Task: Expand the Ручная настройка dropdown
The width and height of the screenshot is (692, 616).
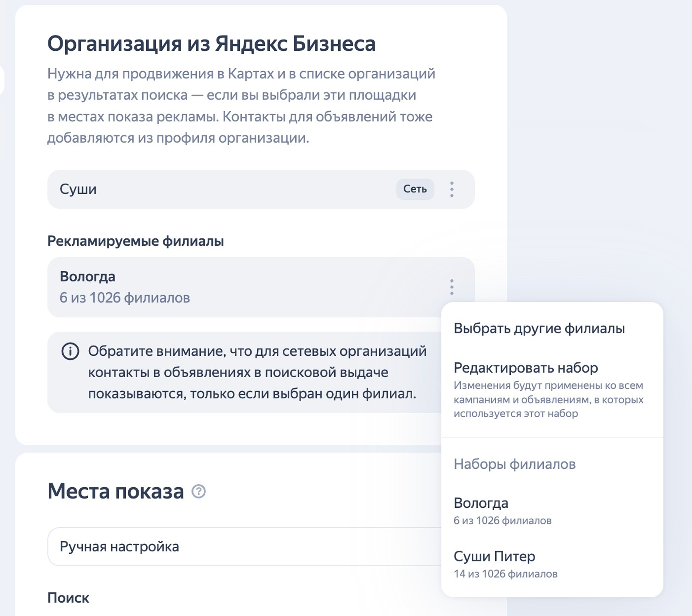Action: (x=244, y=547)
